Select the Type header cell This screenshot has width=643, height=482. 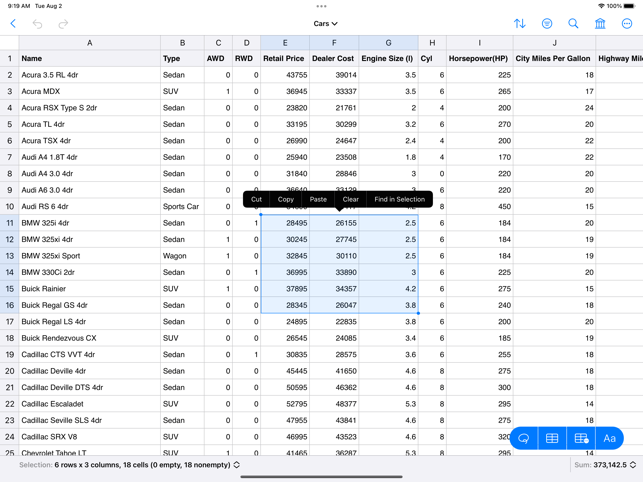click(x=182, y=58)
